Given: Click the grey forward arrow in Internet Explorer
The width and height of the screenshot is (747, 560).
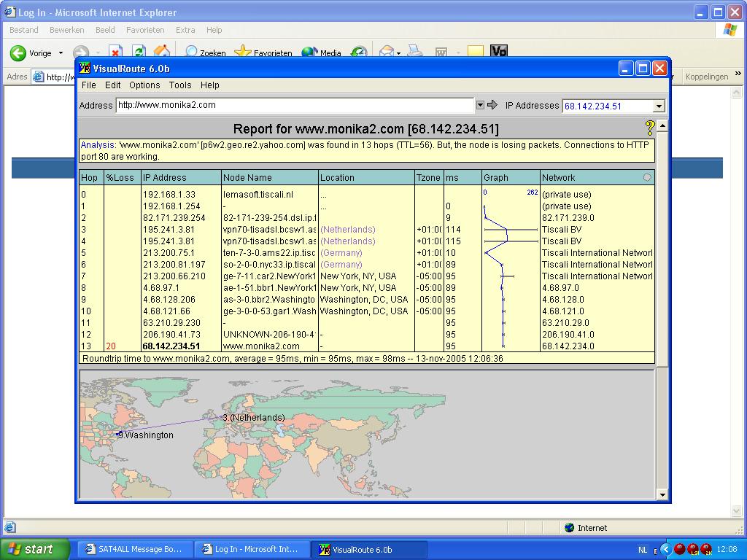Looking at the screenshot, I should (81, 52).
